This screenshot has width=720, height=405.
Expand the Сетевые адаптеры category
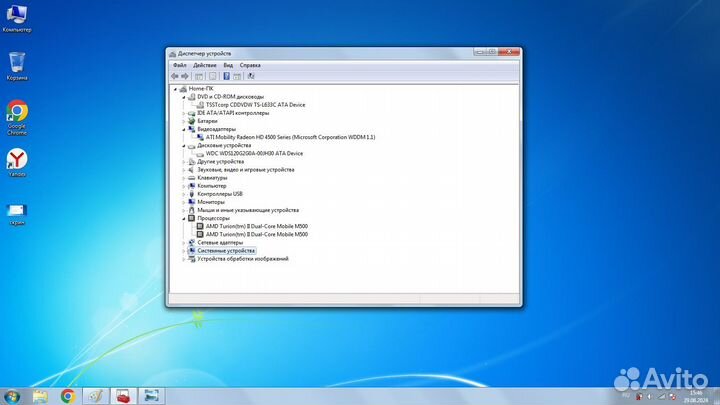pos(184,243)
